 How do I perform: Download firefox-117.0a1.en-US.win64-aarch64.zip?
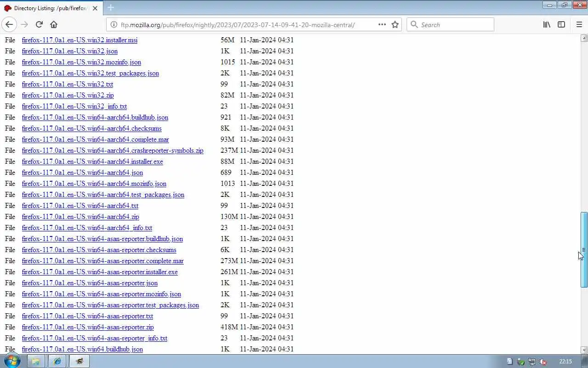(80, 217)
